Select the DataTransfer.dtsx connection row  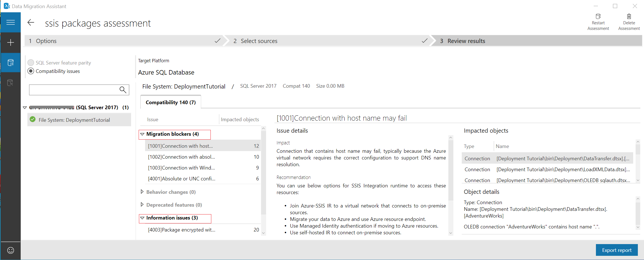tap(547, 158)
